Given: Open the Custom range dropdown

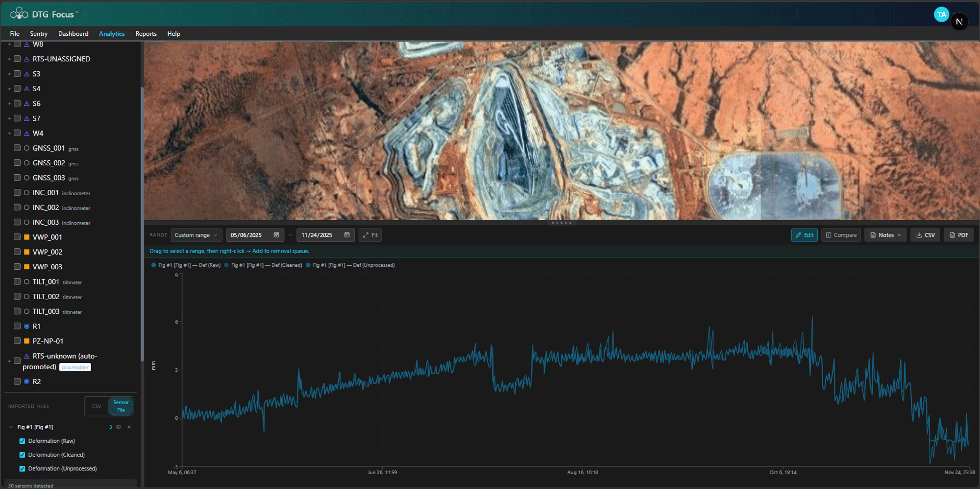Looking at the screenshot, I should coord(196,235).
